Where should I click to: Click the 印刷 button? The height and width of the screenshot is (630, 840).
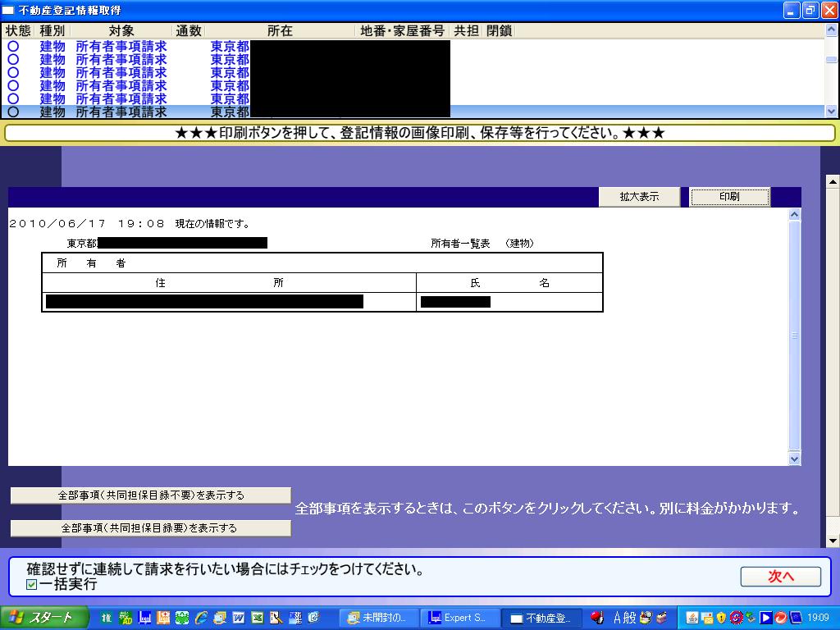[729, 197]
